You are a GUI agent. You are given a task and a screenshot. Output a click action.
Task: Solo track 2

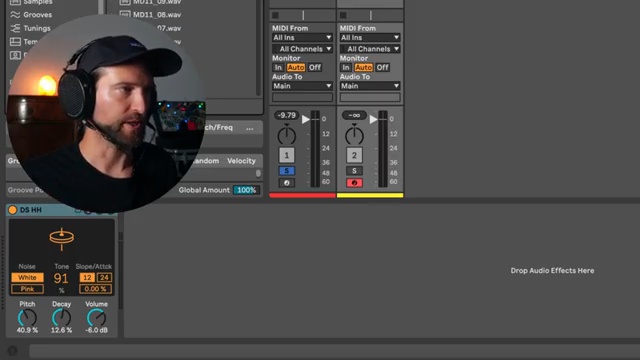tap(354, 171)
